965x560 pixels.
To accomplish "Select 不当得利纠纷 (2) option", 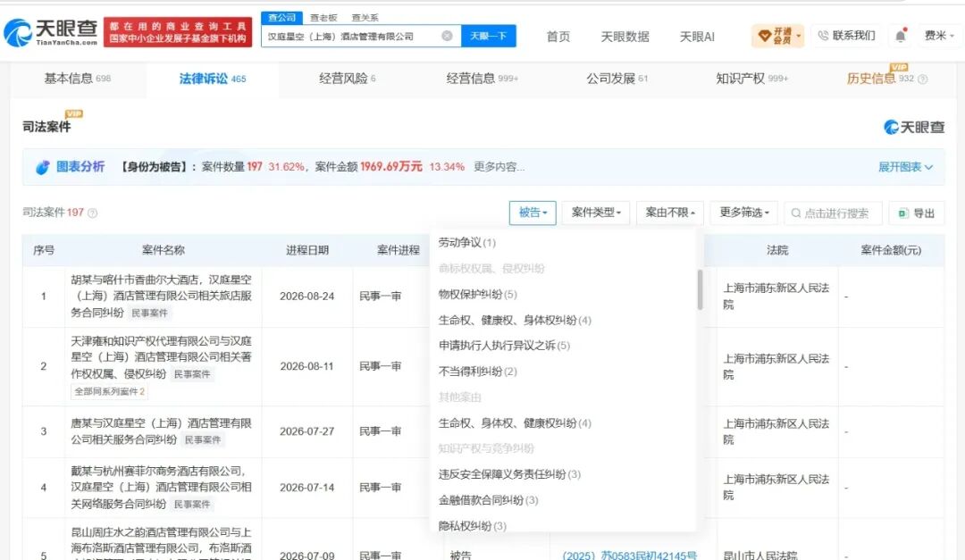I will click(477, 371).
